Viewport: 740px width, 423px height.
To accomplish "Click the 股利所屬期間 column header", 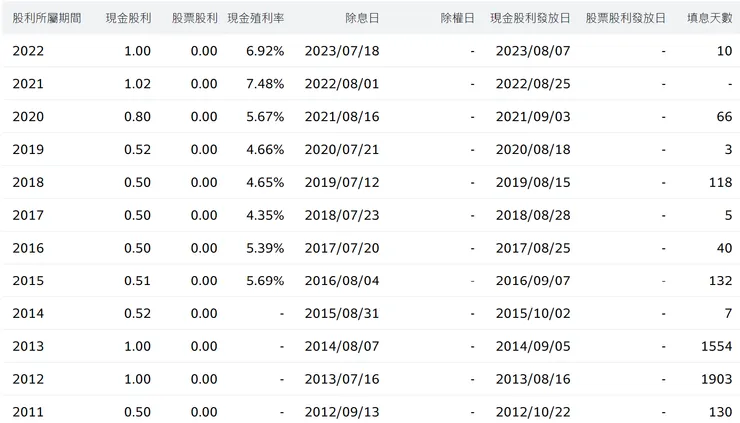I will pyautogui.click(x=47, y=18).
